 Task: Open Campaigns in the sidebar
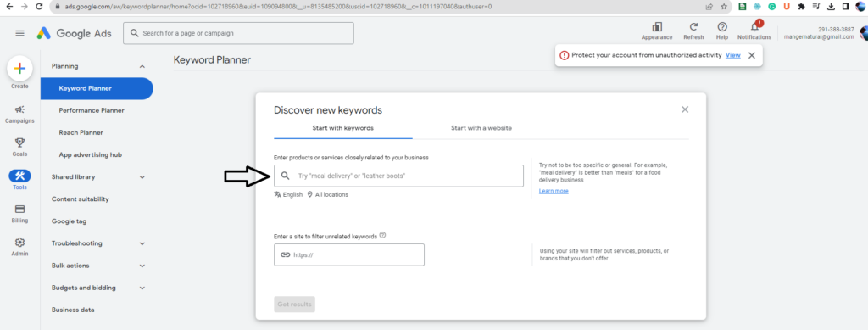click(19, 114)
